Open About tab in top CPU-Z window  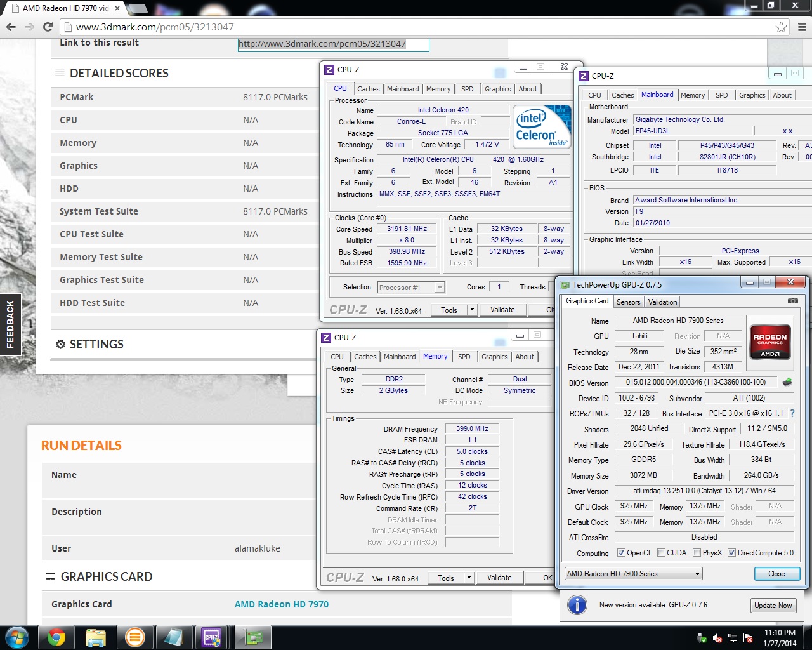point(528,89)
